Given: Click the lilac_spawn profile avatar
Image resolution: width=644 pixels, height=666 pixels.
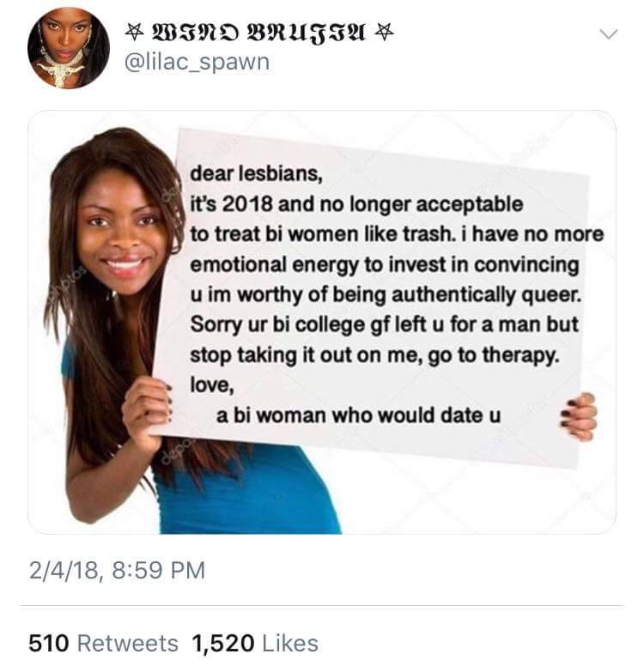Looking at the screenshot, I should (x=69, y=48).
